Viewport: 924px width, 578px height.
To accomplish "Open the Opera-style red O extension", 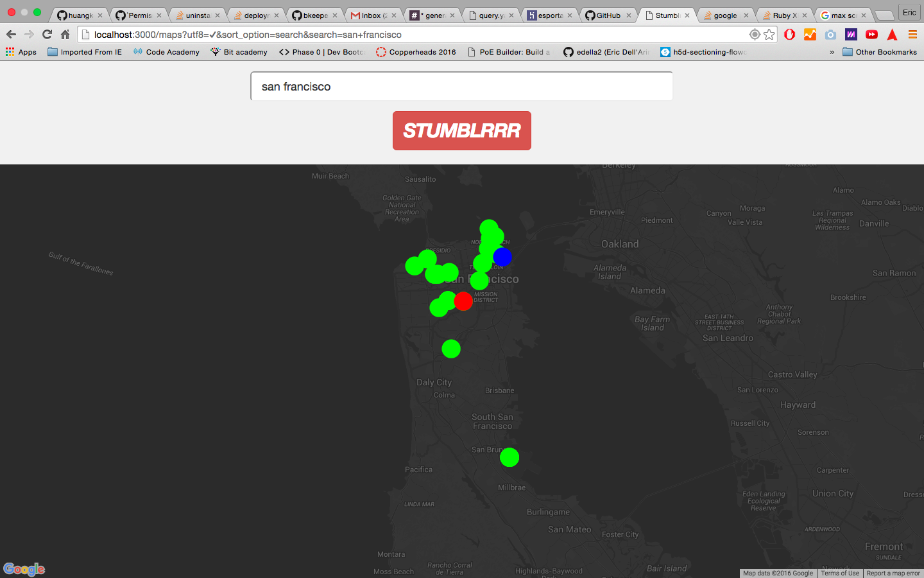I will (x=790, y=35).
